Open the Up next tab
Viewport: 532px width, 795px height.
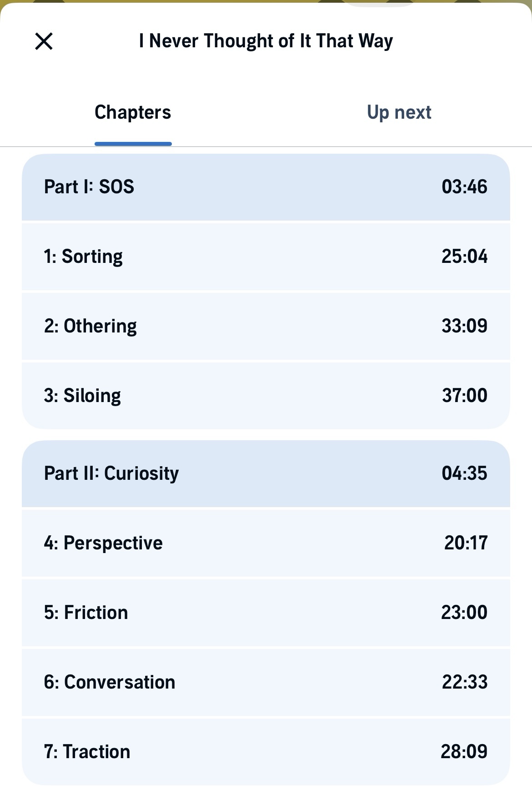tap(399, 112)
